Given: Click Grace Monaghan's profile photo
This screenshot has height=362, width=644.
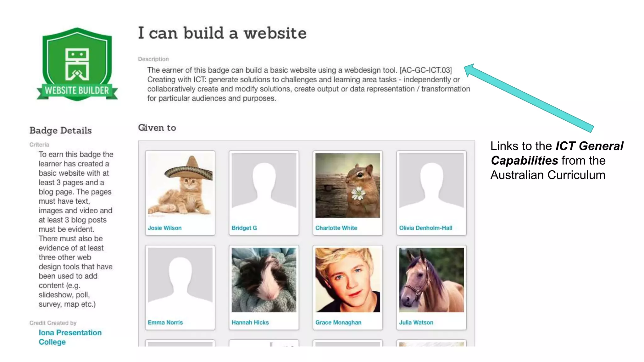Looking at the screenshot, I should click(x=347, y=280).
